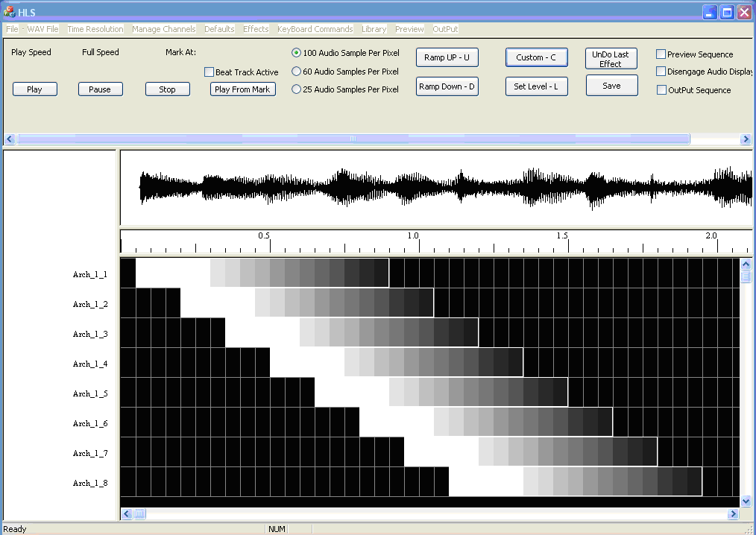Viewport: 756px width, 535px height.
Task: Select 60 Audio Samples Per Pixel option
Action: [297, 72]
